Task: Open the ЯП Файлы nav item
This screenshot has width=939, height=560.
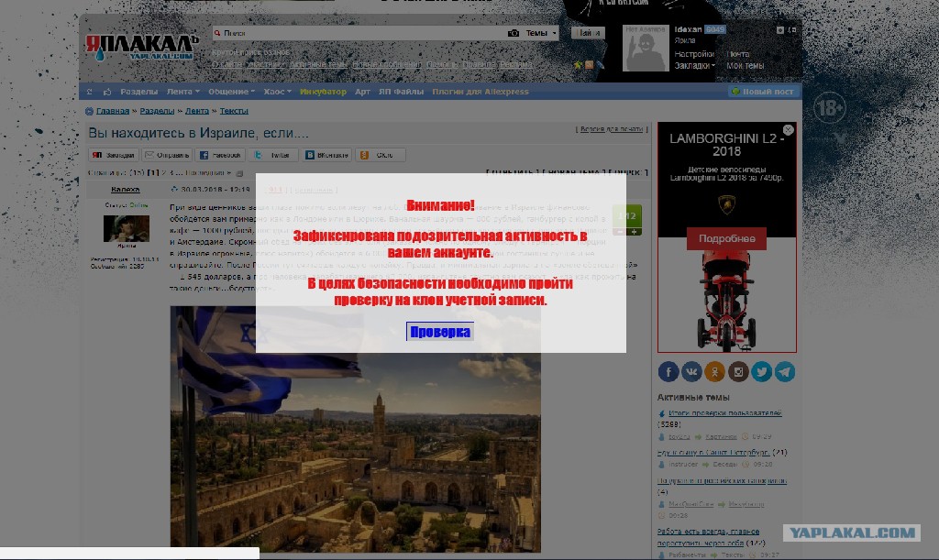Action: point(401,92)
